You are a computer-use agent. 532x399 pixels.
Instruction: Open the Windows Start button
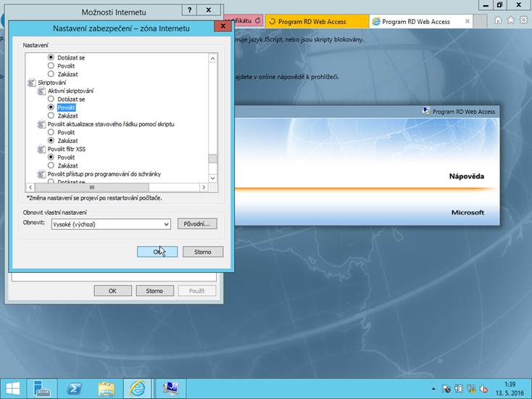coord(12,388)
